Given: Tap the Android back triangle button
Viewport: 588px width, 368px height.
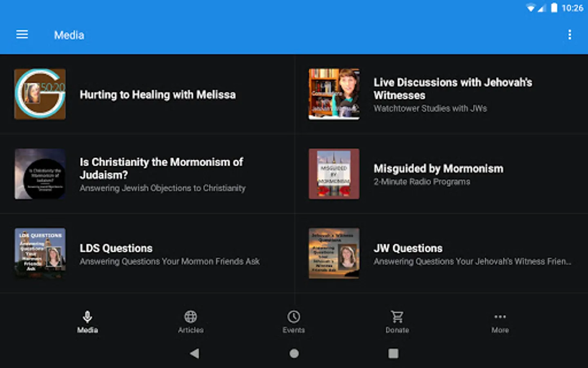Looking at the screenshot, I should (x=195, y=353).
